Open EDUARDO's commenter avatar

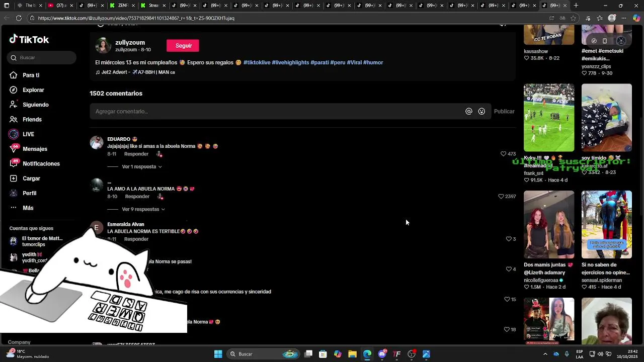97,142
